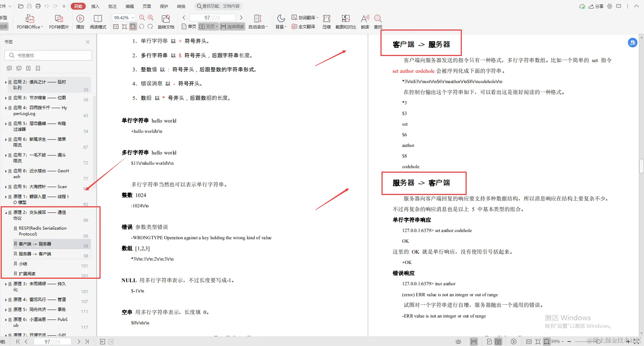Open the 压缩 compress tool
The image size is (644, 346).
coord(326,21)
